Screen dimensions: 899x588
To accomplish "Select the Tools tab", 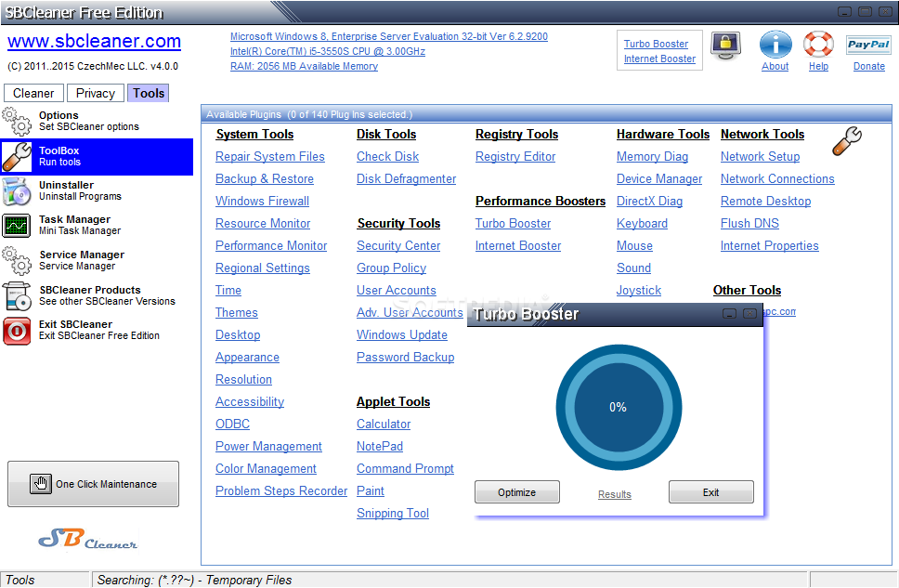I will coord(149,93).
